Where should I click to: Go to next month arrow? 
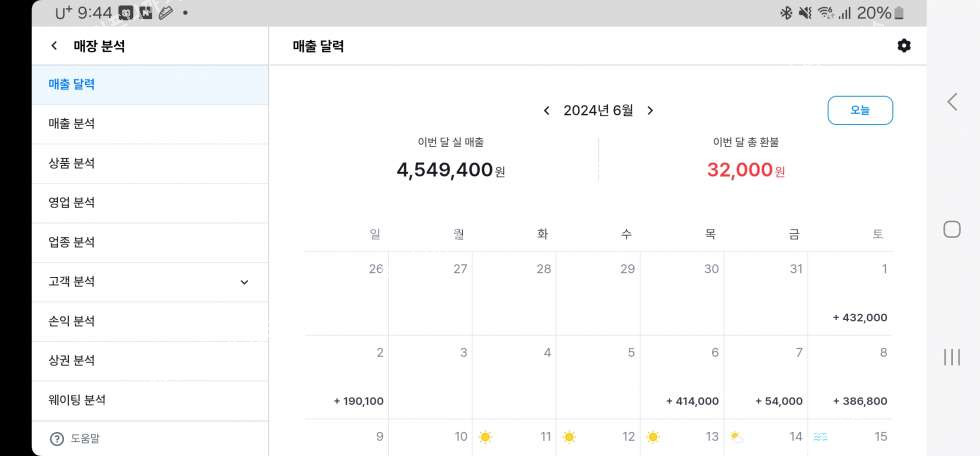tap(650, 111)
